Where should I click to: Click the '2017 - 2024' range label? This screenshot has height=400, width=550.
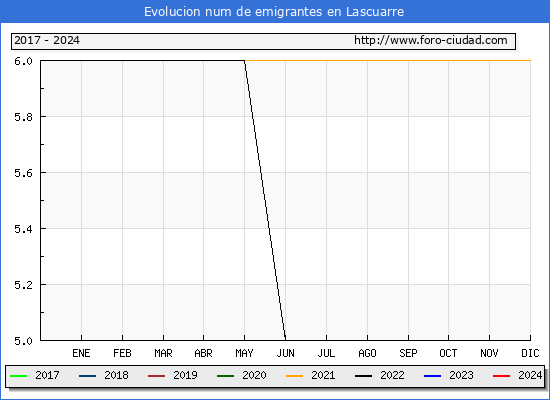click(x=47, y=40)
